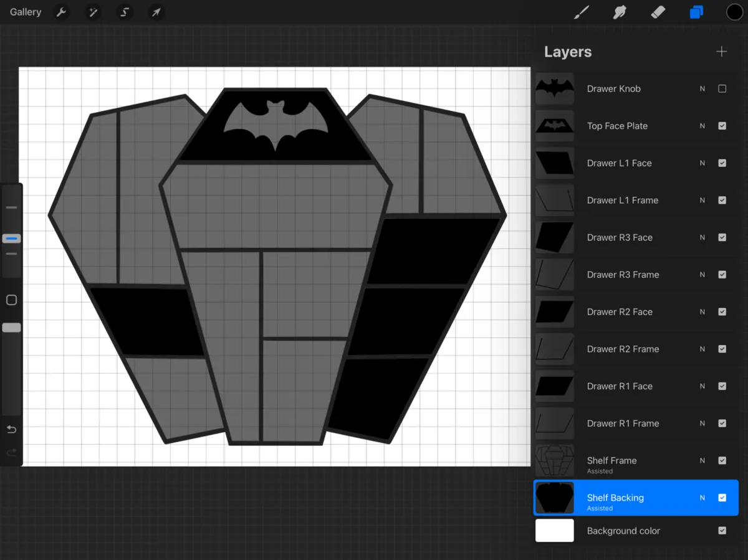Open blend mode N for Shelf Frame
Image resolution: width=748 pixels, height=560 pixels.
tap(702, 460)
